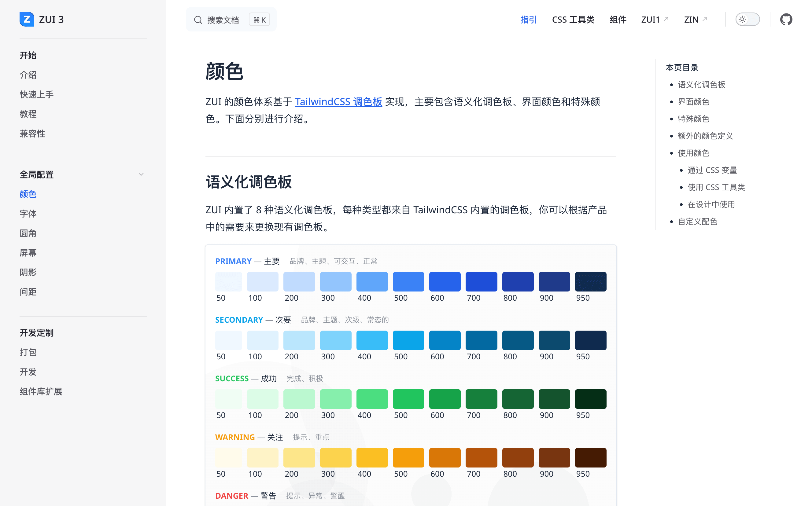
Task: Open 字体 sidebar page
Action: pyautogui.click(x=28, y=214)
